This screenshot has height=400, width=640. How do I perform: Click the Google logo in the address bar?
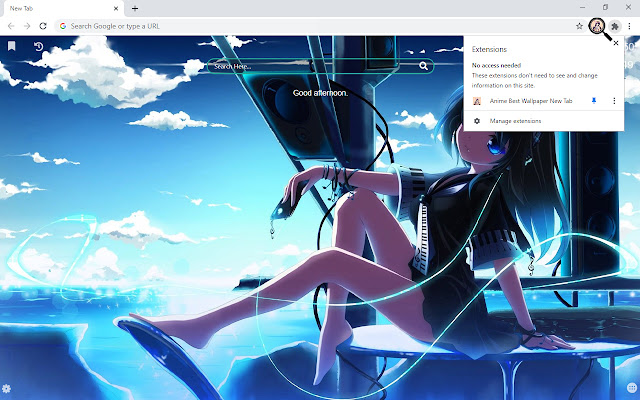coord(63,26)
